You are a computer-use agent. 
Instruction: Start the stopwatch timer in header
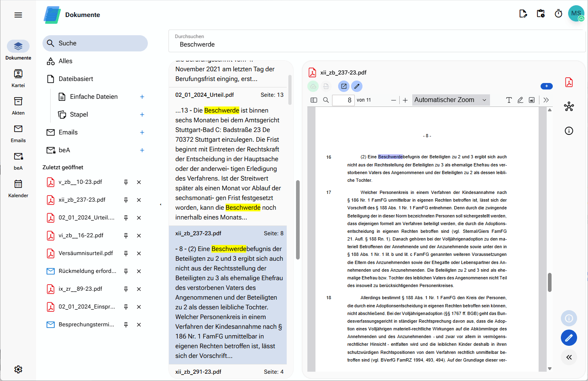[x=558, y=14]
